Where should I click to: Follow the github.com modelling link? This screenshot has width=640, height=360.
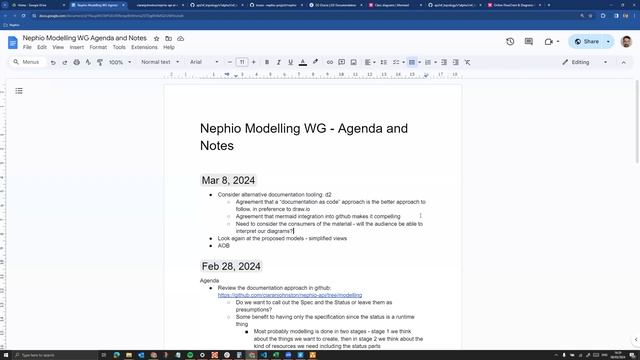289,295
